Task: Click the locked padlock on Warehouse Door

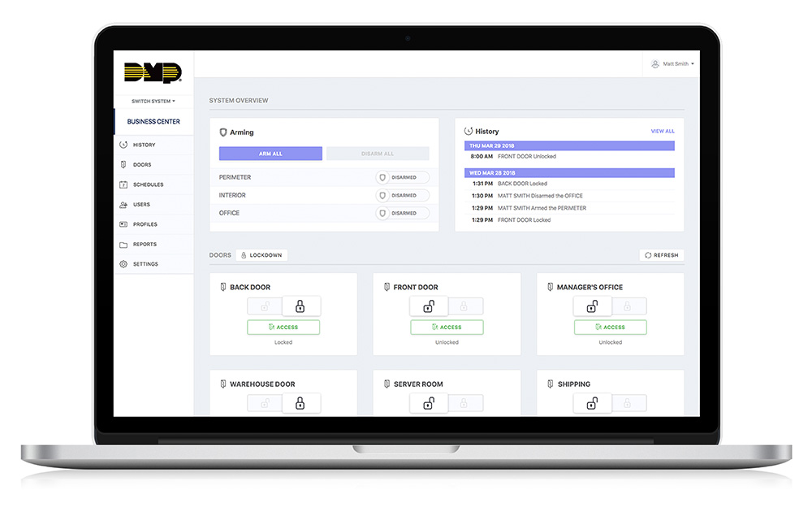Action: tap(300, 403)
